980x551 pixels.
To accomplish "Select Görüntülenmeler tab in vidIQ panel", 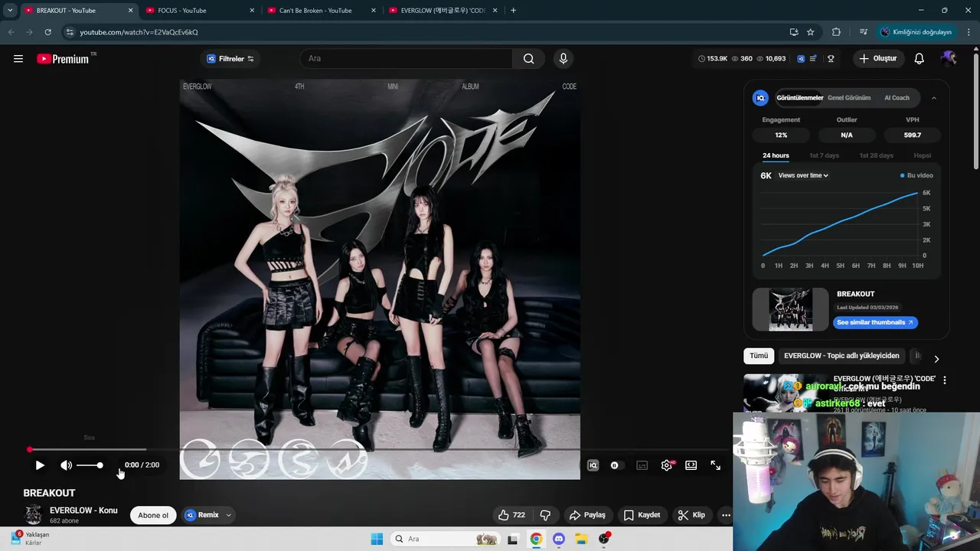I will pos(799,98).
